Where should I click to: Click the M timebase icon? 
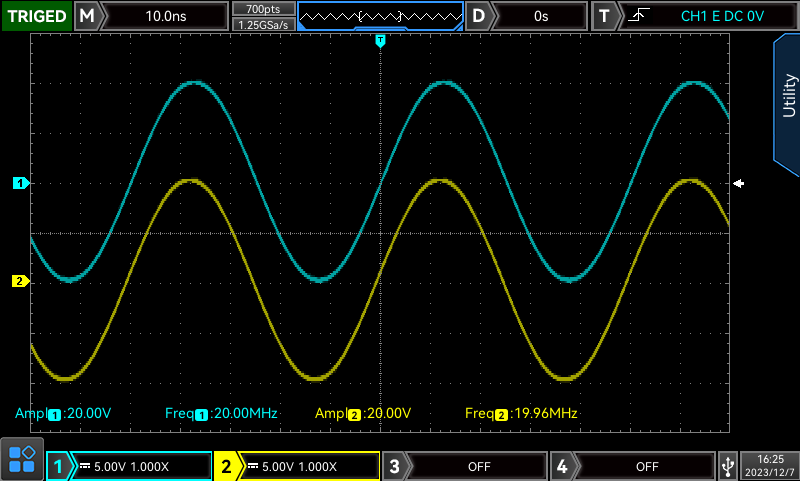[x=88, y=16]
